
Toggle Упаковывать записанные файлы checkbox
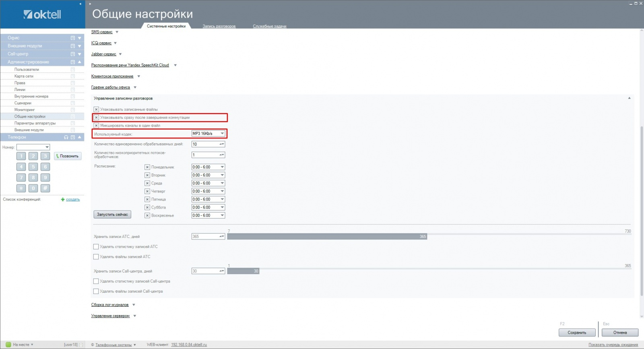tap(96, 109)
